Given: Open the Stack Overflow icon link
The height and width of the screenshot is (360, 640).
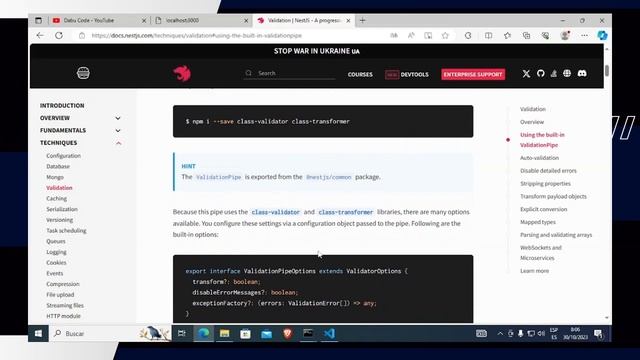Looking at the screenshot, I should point(554,73).
